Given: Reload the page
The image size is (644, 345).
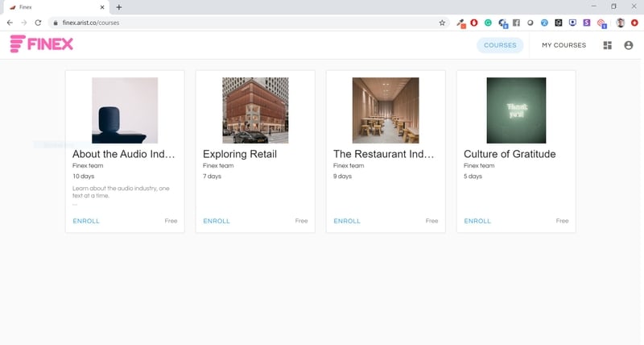Looking at the screenshot, I should click(x=37, y=23).
